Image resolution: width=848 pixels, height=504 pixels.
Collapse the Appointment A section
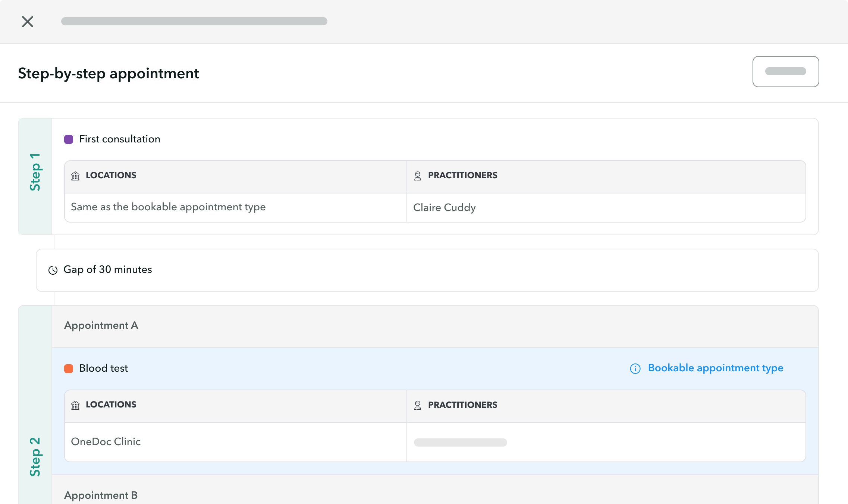101,325
